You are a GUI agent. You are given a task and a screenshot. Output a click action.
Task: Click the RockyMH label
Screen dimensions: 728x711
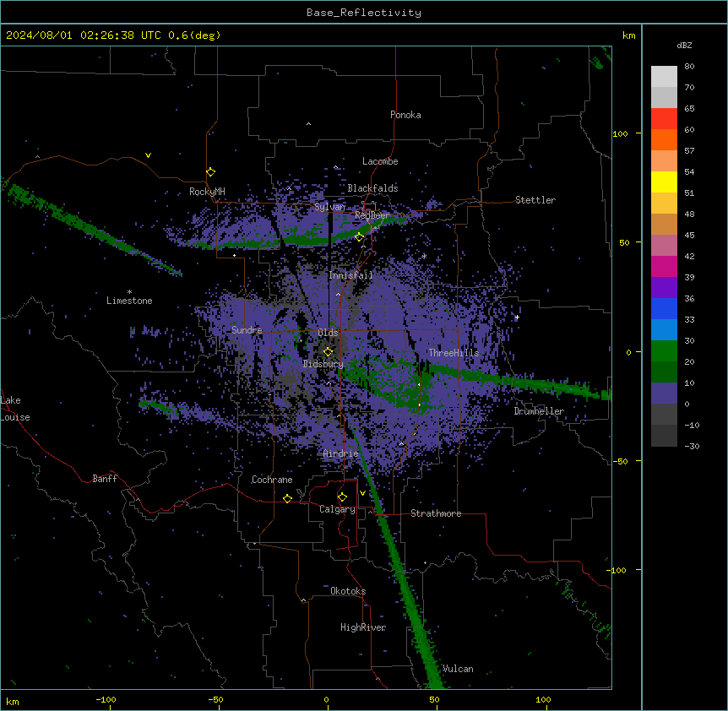207,192
